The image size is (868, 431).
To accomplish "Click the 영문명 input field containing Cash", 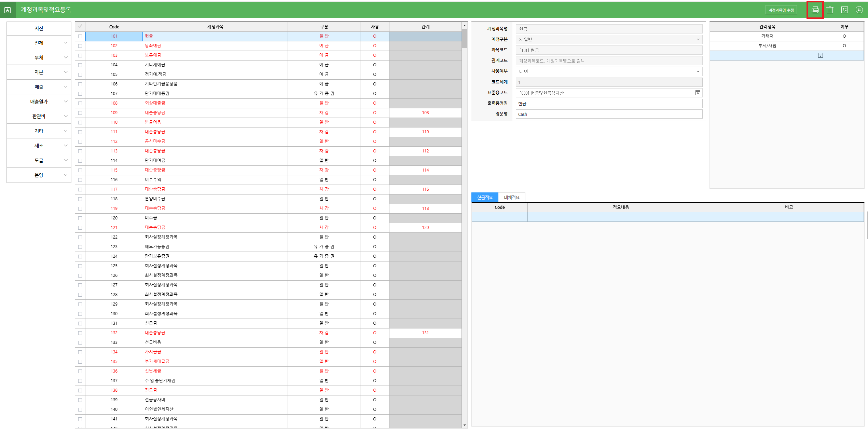I will click(x=609, y=114).
